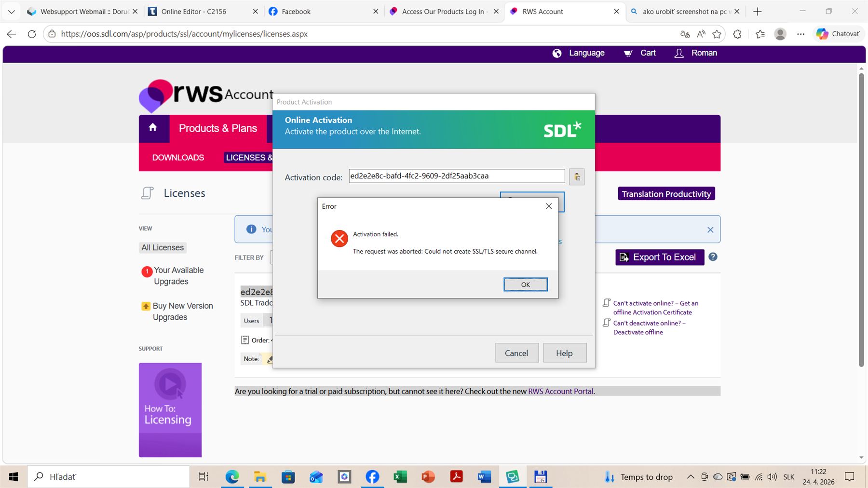The height and width of the screenshot is (488, 868).
Task: Paste activation code using the clipboard icon
Action: (x=577, y=176)
